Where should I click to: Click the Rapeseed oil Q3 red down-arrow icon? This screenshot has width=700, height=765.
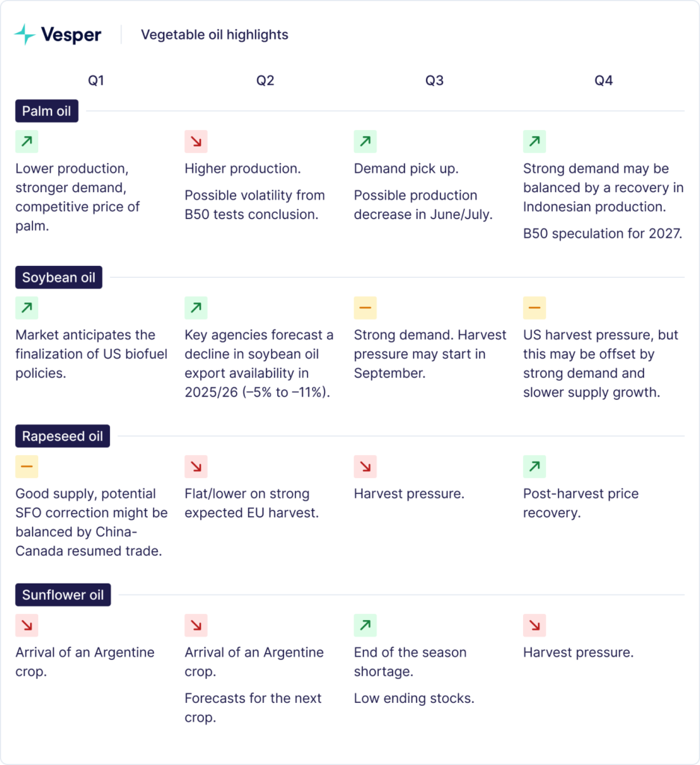point(365,466)
